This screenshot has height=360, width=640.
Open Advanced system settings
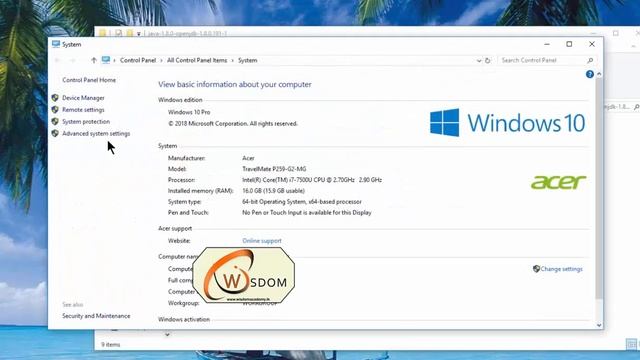click(x=96, y=133)
